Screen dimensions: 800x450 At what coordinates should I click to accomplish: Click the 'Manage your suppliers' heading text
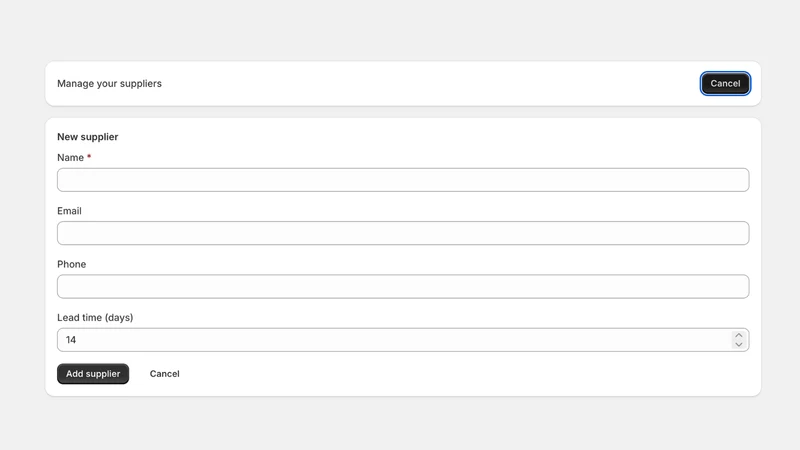[x=109, y=84]
